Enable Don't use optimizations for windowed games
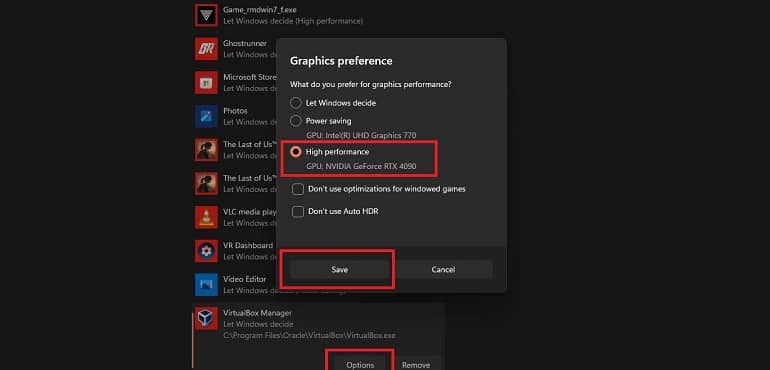The width and height of the screenshot is (770, 370). pyautogui.click(x=298, y=189)
